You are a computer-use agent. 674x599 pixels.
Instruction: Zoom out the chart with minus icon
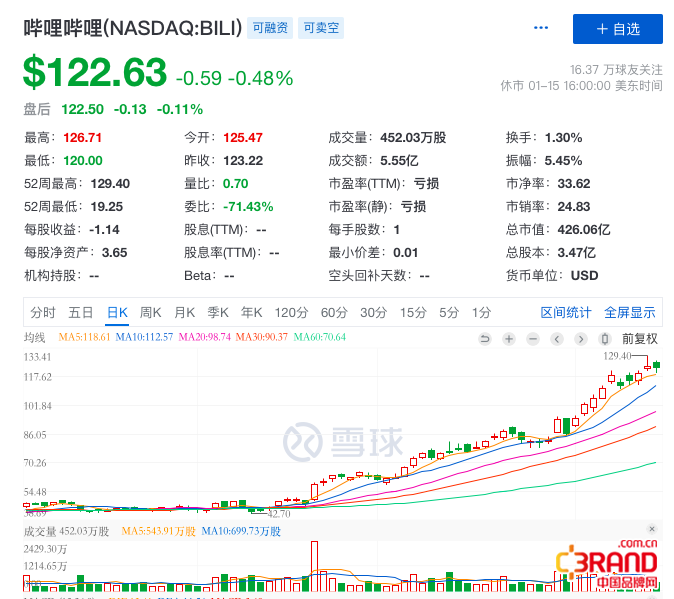click(531, 338)
